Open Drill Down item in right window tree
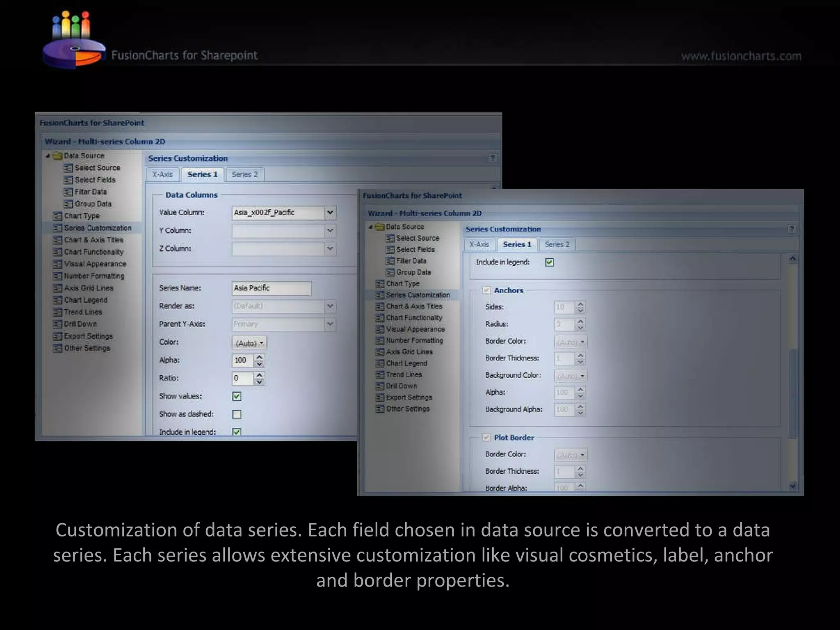The width and height of the screenshot is (840, 630). click(x=402, y=386)
